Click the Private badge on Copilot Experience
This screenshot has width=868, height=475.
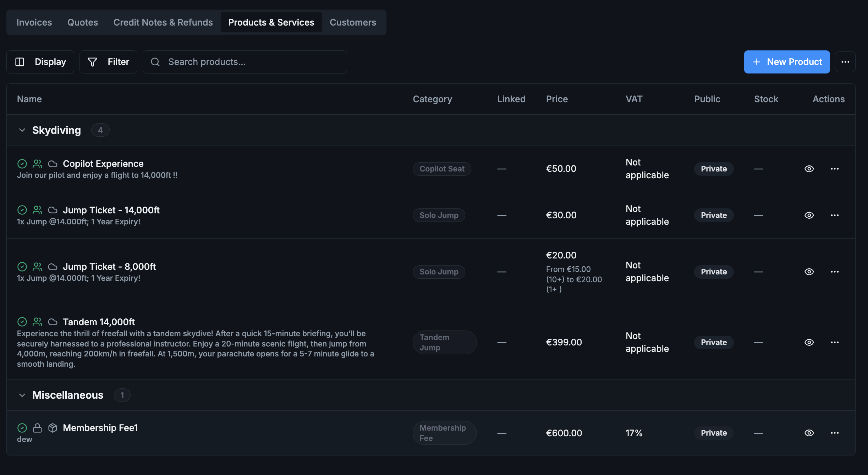(x=714, y=169)
